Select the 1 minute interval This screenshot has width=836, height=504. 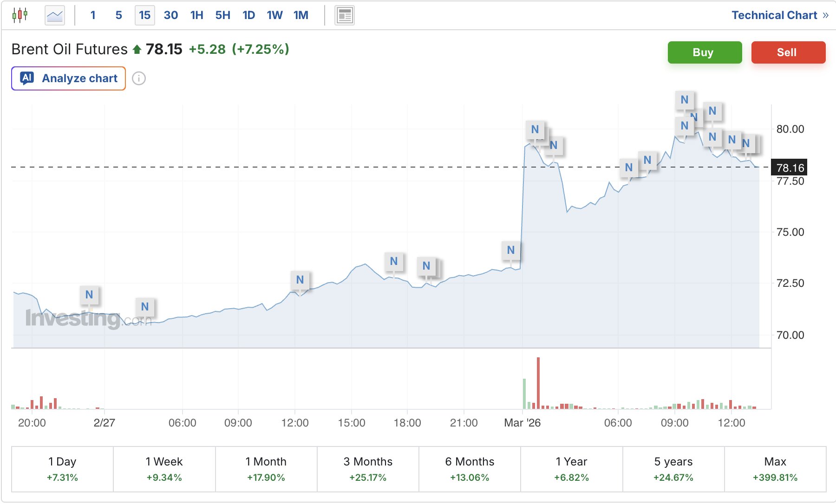(93, 15)
